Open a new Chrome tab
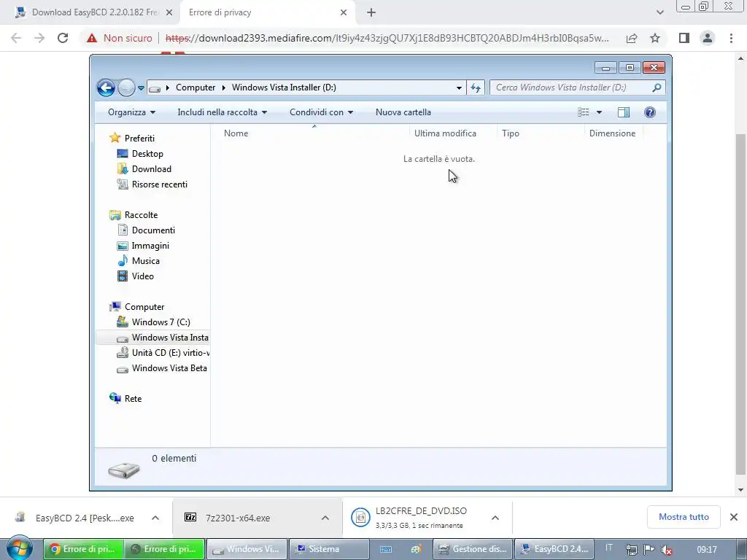The width and height of the screenshot is (747, 560). [x=371, y=13]
